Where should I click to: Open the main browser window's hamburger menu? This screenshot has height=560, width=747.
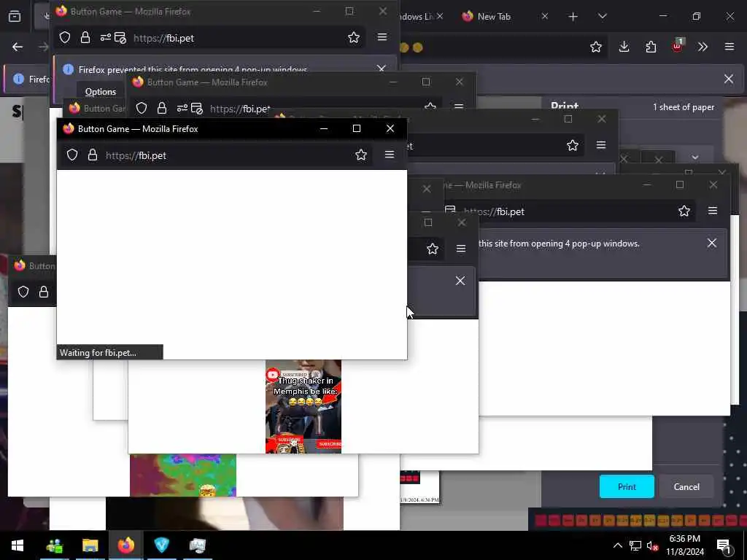tap(729, 47)
